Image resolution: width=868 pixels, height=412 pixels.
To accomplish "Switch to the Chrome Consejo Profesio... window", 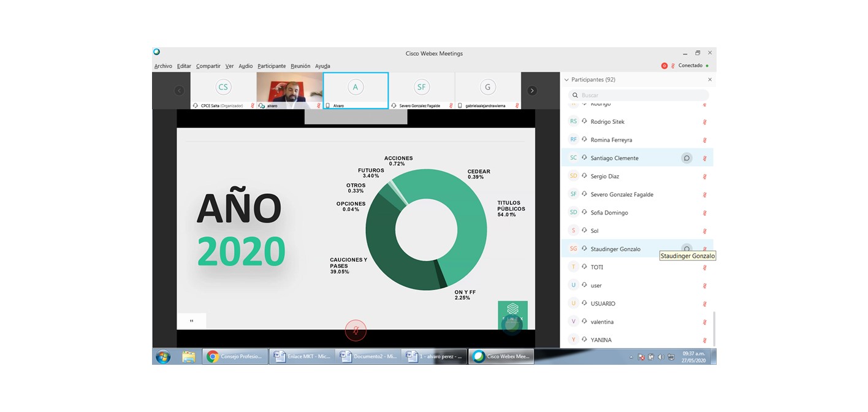I will coord(235,357).
